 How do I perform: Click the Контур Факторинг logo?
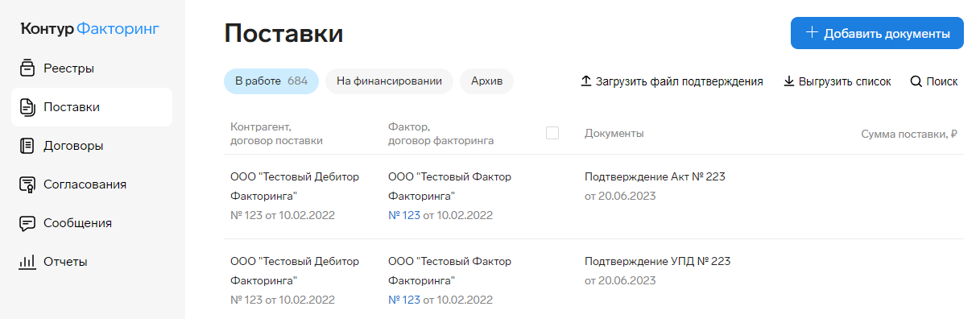coord(90,29)
